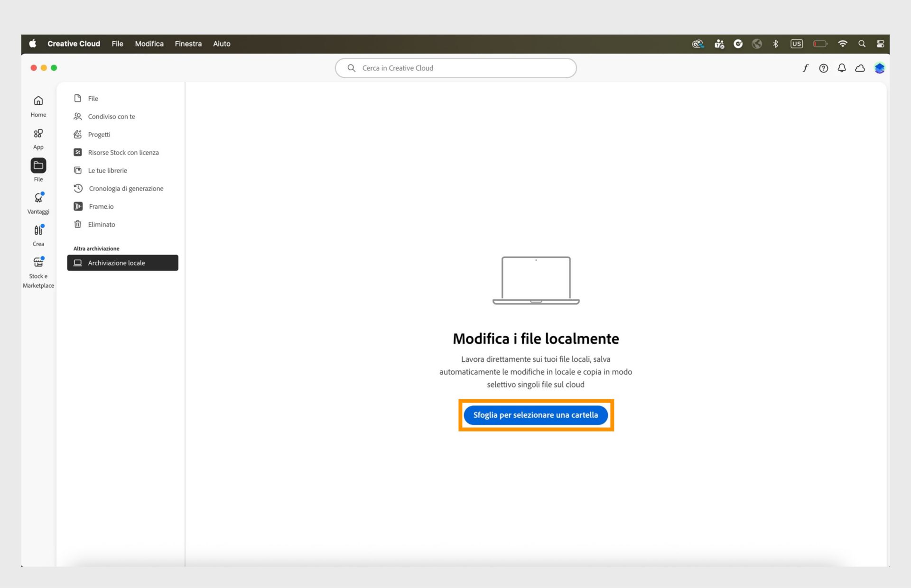Open the Modifica menu
This screenshot has width=911, height=588.
pyautogui.click(x=149, y=44)
